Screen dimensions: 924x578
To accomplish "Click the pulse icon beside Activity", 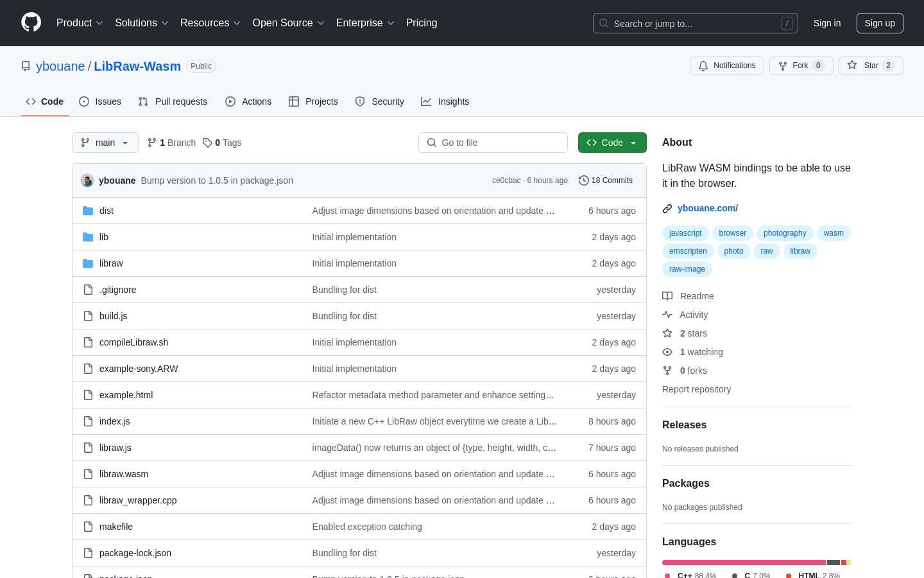I will pyautogui.click(x=667, y=315).
